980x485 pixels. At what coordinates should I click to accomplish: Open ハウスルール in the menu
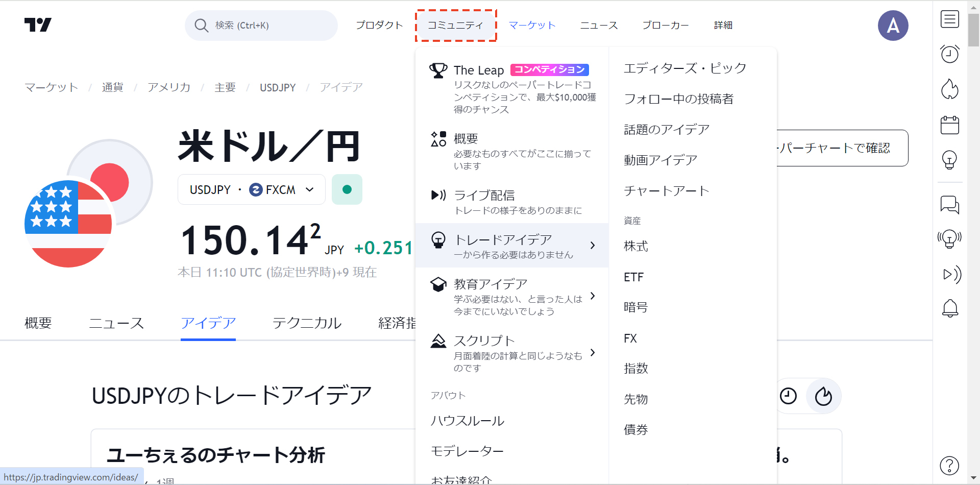468,421
